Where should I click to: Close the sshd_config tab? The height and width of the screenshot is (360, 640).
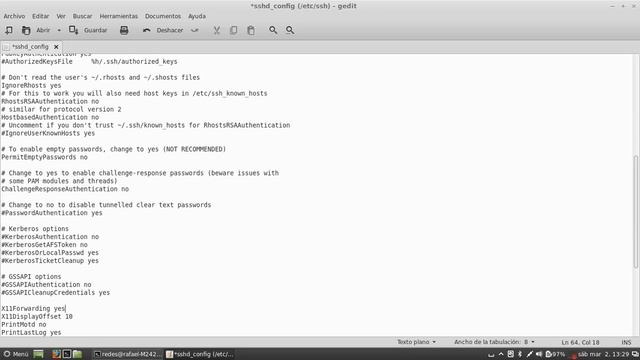(x=56, y=47)
